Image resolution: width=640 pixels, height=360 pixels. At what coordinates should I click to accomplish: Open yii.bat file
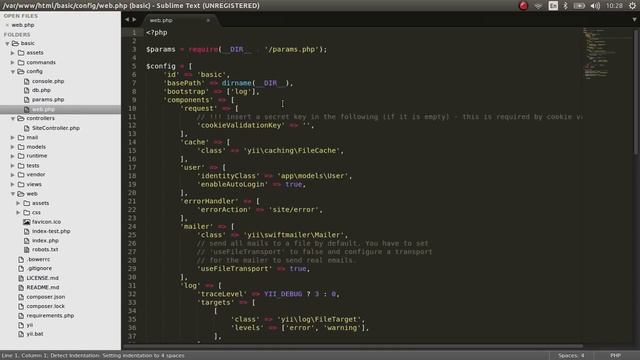coord(35,334)
